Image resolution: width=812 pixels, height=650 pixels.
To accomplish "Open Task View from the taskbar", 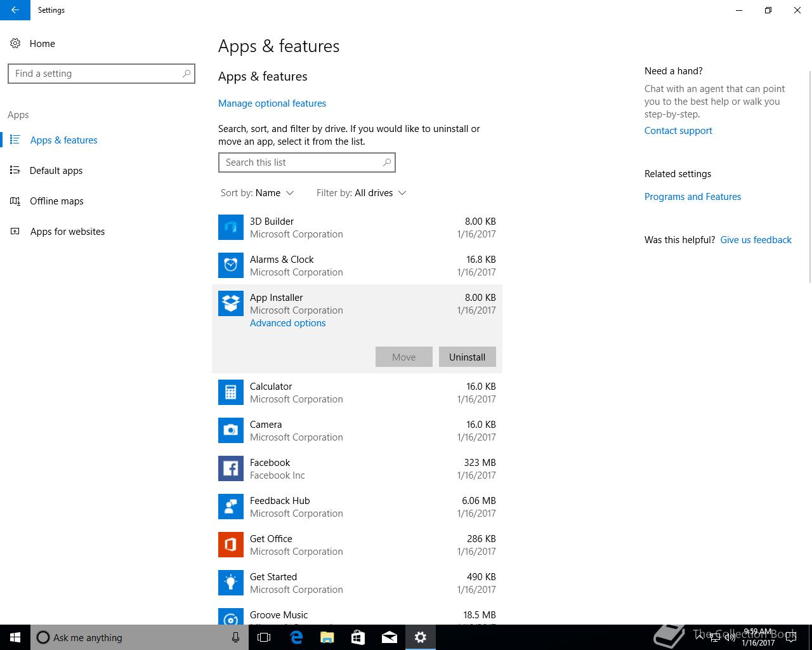I will [264, 637].
